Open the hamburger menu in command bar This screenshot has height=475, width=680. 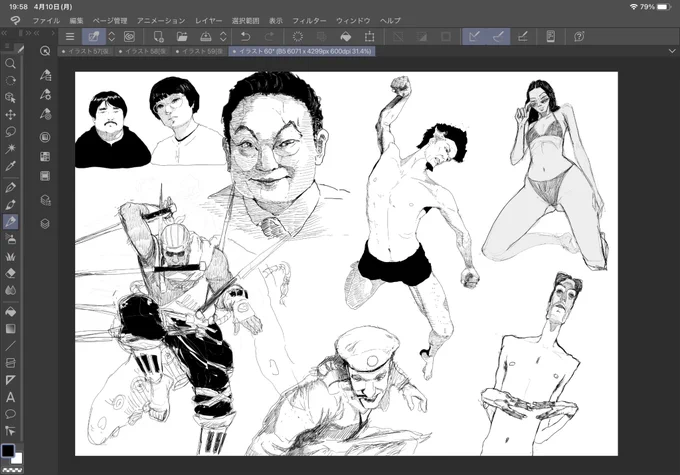click(70, 36)
